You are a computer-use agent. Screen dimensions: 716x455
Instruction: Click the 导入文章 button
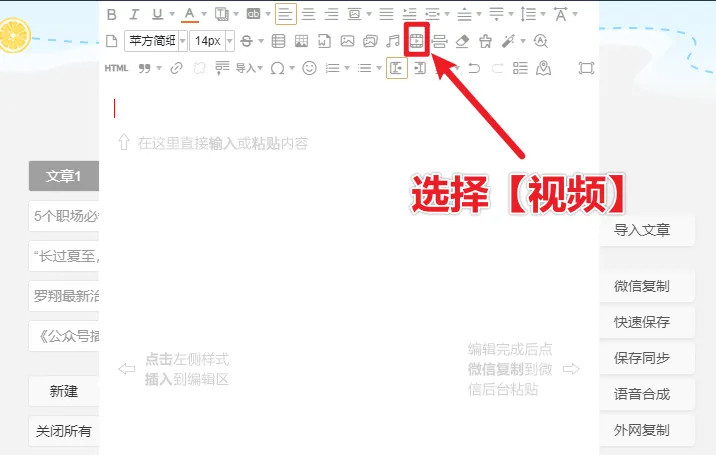tap(646, 230)
